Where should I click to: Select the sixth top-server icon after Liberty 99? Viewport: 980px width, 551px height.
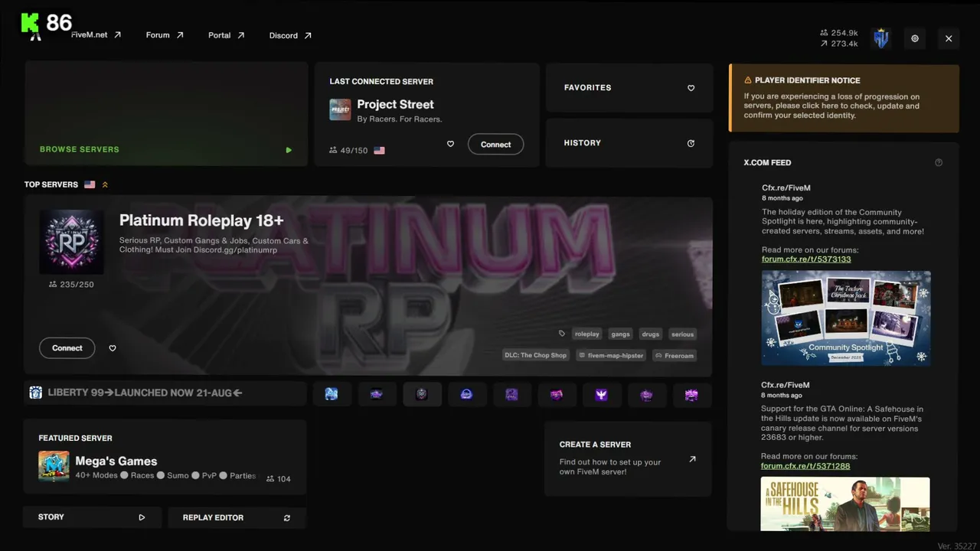[x=557, y=394]
